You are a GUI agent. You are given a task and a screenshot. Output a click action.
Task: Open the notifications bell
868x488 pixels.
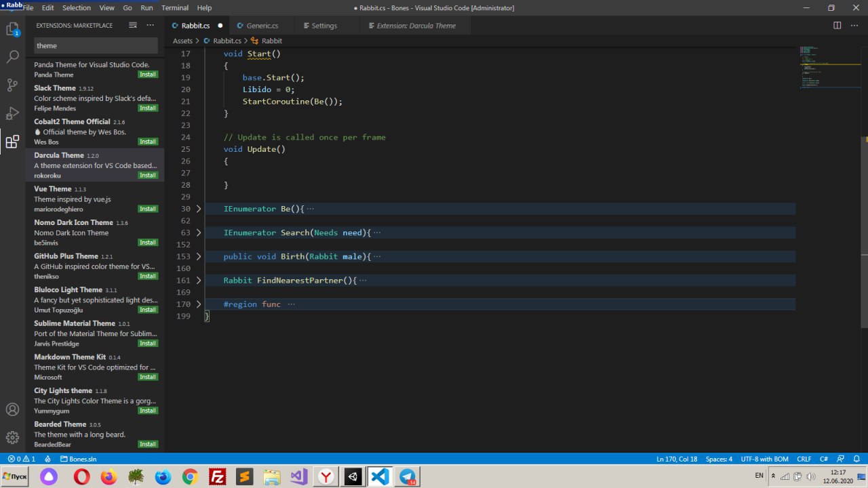(856, 459)
